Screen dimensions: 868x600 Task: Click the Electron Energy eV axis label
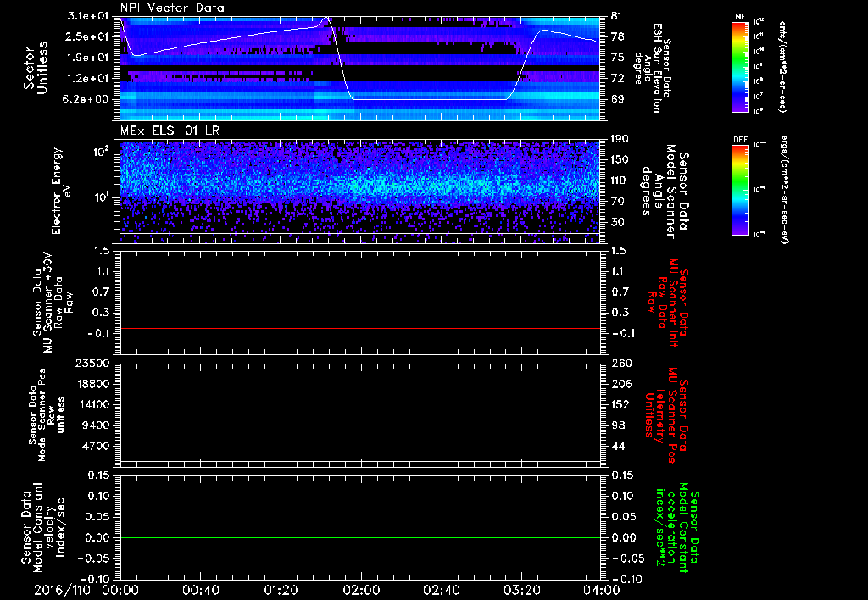click(62, 191)
